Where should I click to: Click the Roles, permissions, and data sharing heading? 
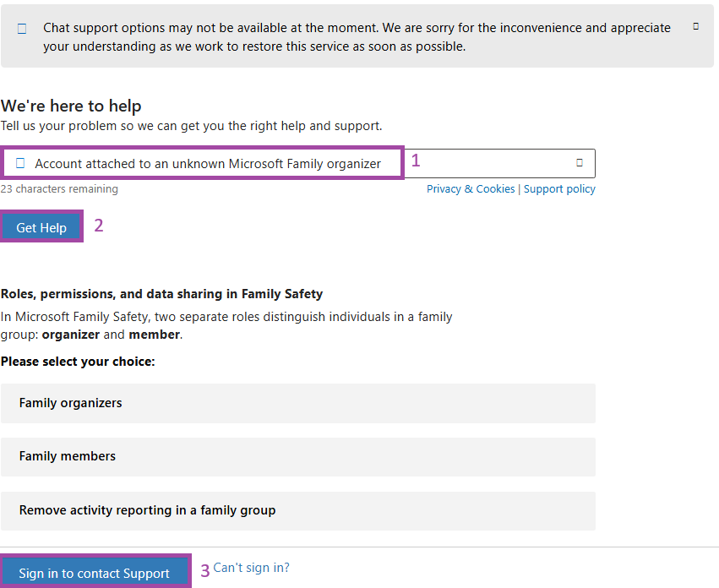(x=162, y=294)
